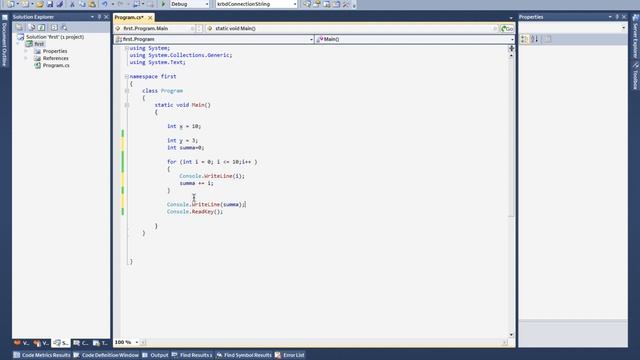640x360 pixels.
Task: Collapse the namespace first code block
Action: 127,76
